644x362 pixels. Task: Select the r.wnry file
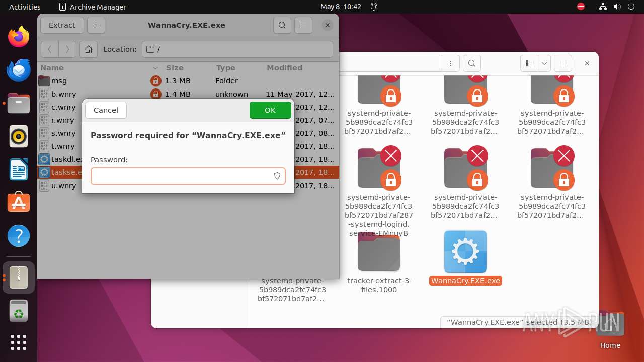pos(62,120)
